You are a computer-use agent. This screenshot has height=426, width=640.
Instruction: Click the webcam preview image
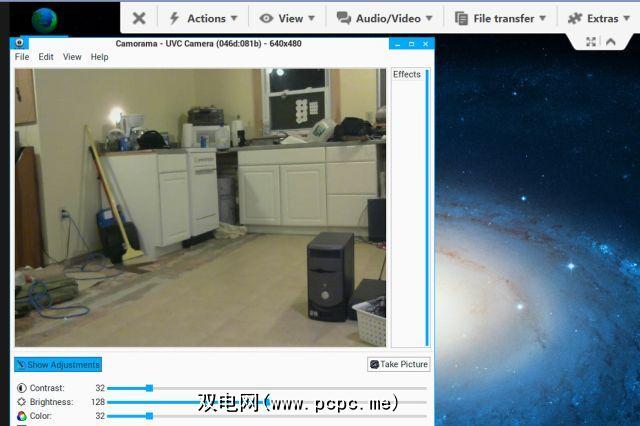coord(200,208)
